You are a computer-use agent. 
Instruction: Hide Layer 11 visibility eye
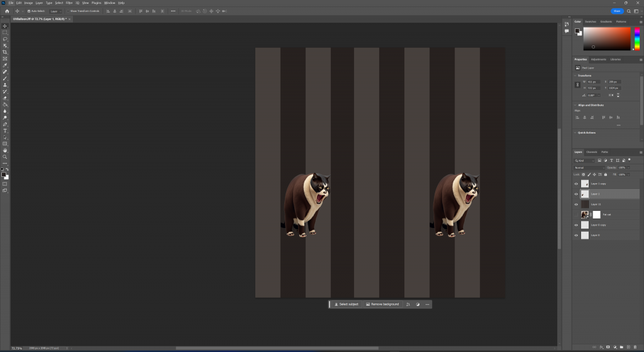576,205
